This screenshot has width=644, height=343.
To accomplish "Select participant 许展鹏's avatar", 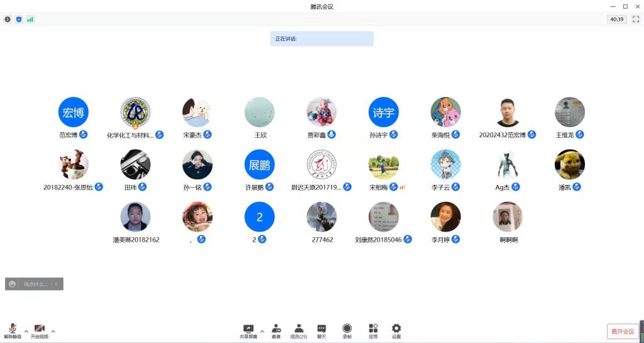I will [x=259, y=164].
